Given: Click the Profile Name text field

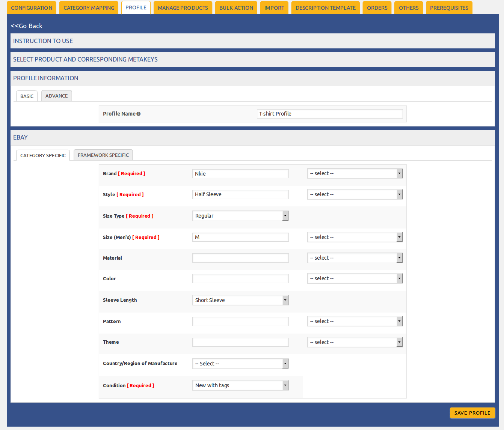Looking at the screenshot, I should click(329, 114).
